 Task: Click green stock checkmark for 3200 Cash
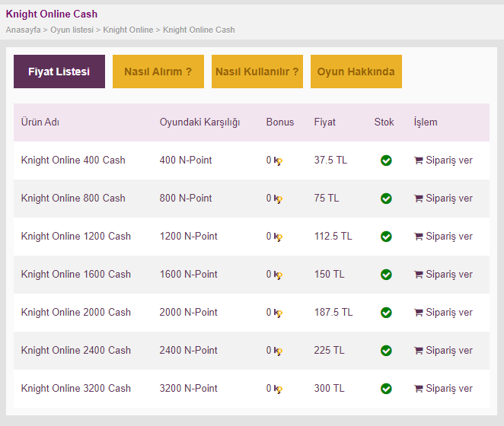click(x=386, y=389)
